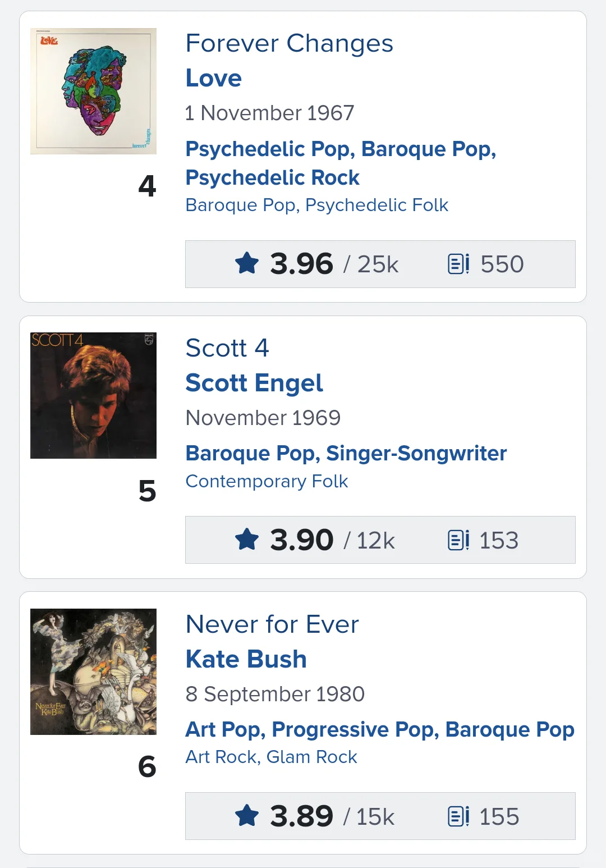The width and height of the screenshot is (606, 868).
Task: Open the Scott 4 album cover
Action: click(93, 395)
